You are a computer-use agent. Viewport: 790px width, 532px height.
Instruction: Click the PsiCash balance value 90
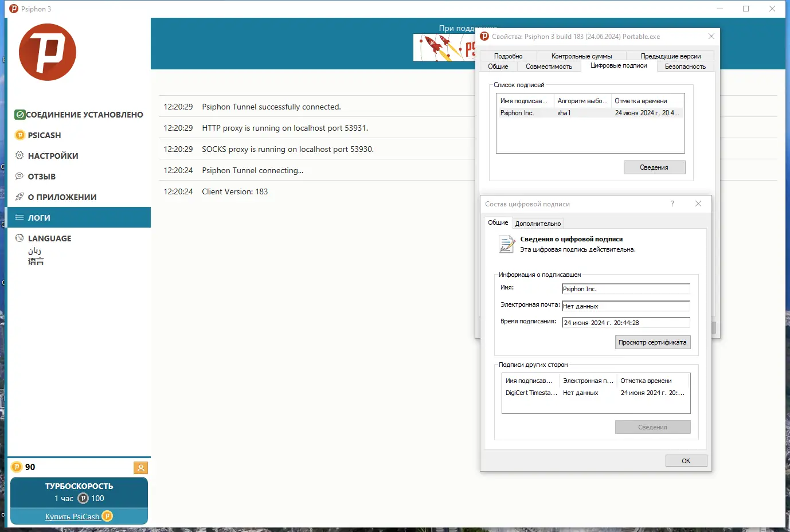[x=30, y=467]
